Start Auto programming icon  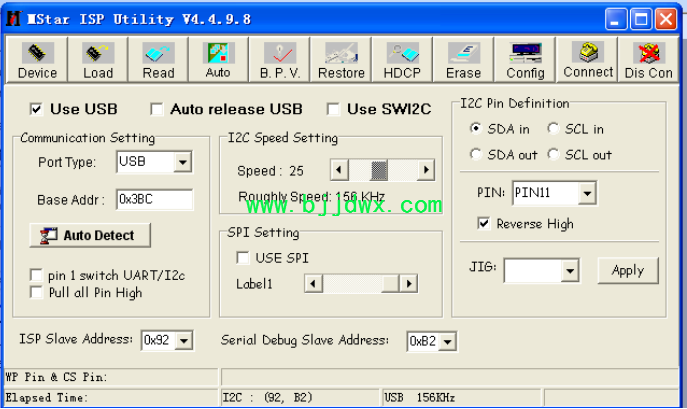218,60
